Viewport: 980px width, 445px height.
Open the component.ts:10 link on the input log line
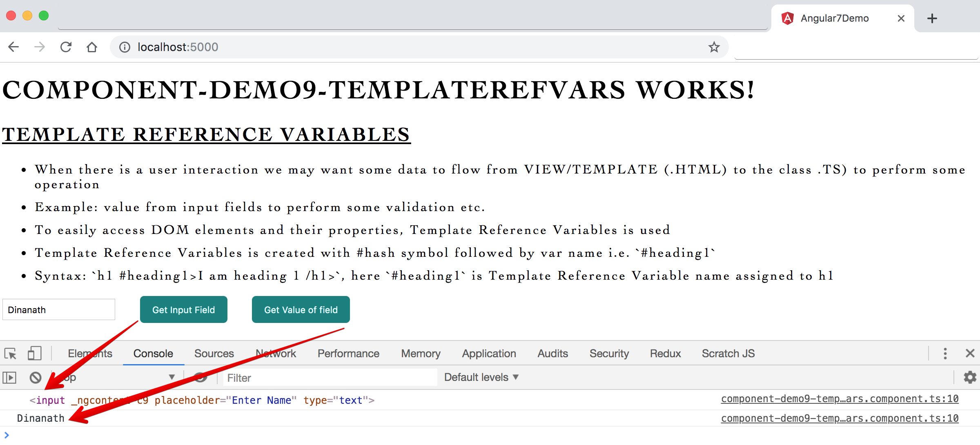840,399
